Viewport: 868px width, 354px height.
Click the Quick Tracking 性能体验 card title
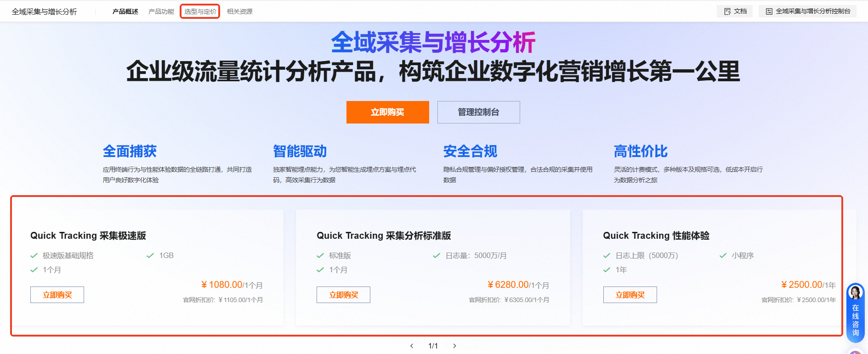(656, 236)
